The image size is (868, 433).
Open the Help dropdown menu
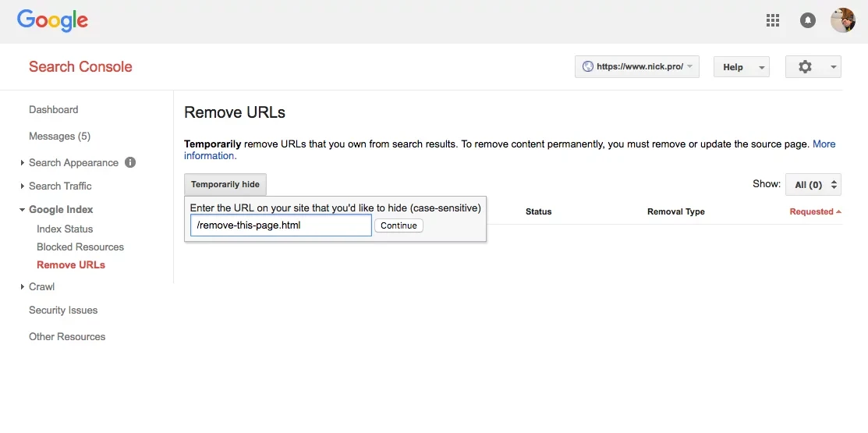(x=741, y=67)
